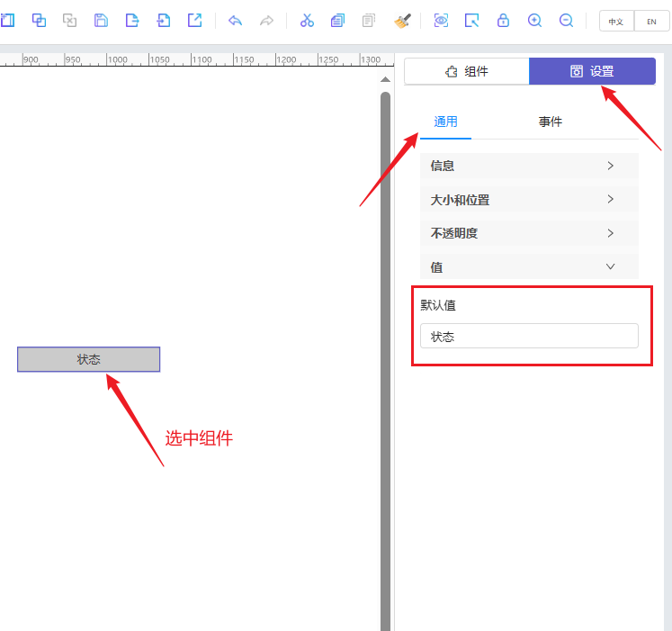
Task: Click the group components icon
Action: point(39,20)
